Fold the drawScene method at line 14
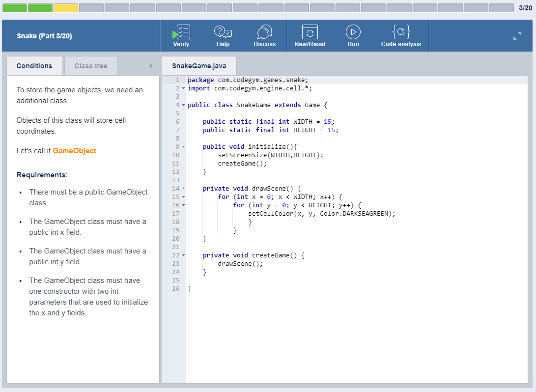This screenshot has width=536, height=392. (x=184, y=188)
